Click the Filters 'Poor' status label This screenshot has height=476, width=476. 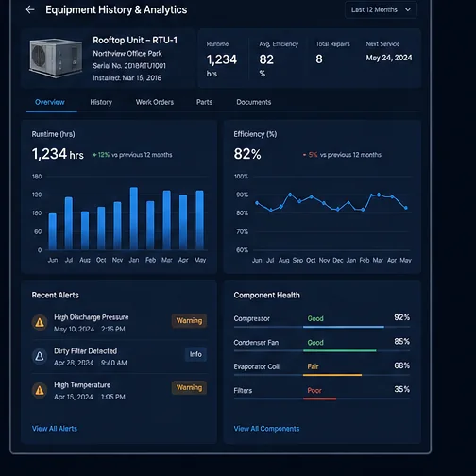(314, 391)
